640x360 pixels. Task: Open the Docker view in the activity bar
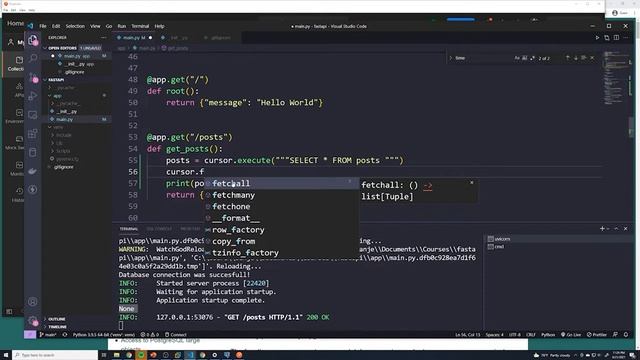coord(33,171)
